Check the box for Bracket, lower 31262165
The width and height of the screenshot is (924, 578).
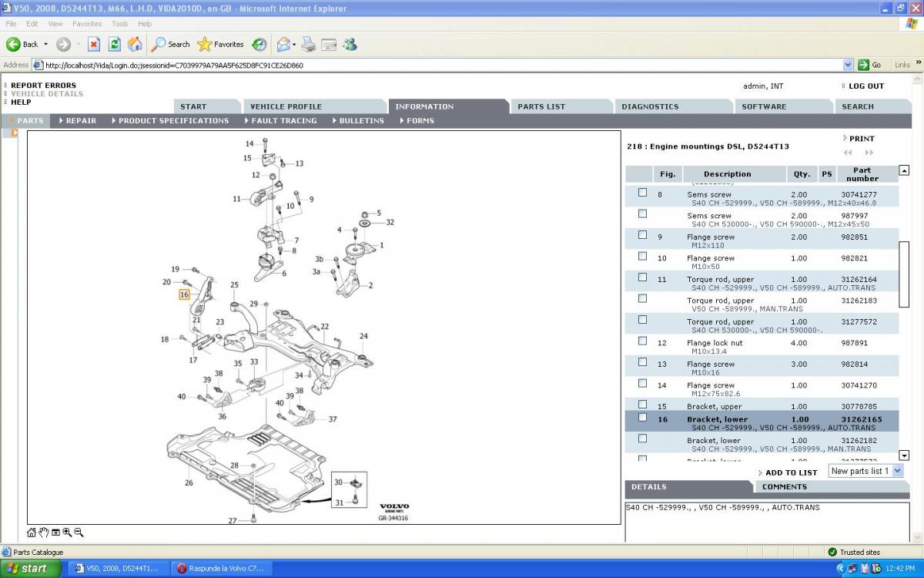[642, 418]
